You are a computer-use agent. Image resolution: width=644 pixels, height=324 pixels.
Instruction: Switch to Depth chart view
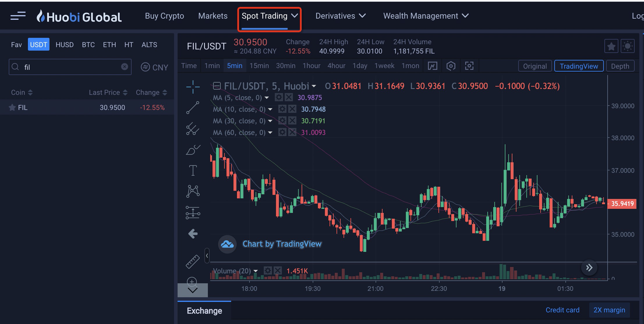click(620, 66)
